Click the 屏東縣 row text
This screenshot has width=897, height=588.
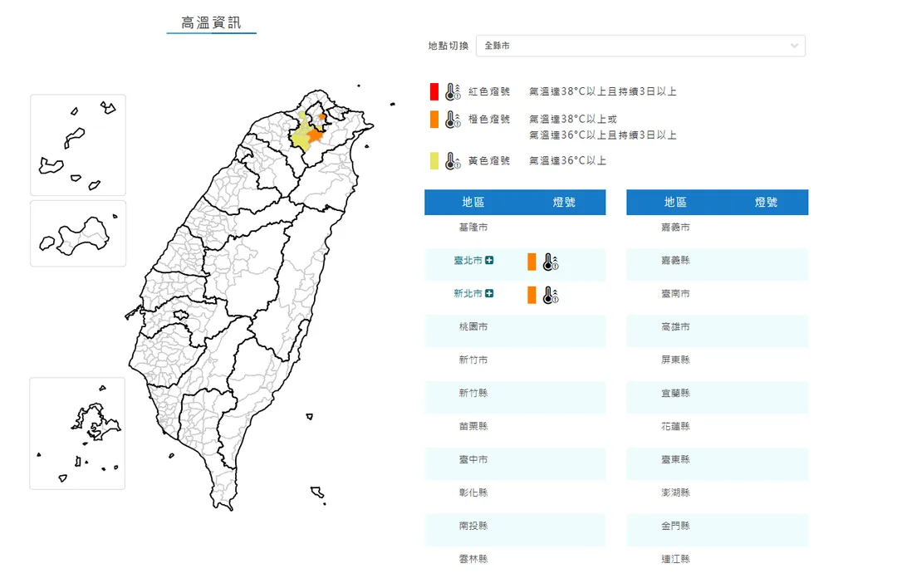675,360
